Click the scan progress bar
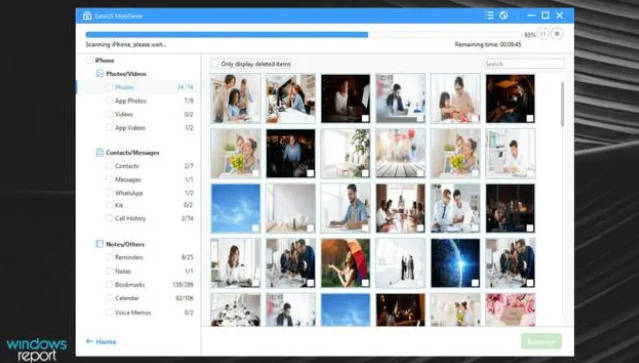This screenshot has height=363, width=639. tap(304, 35)
